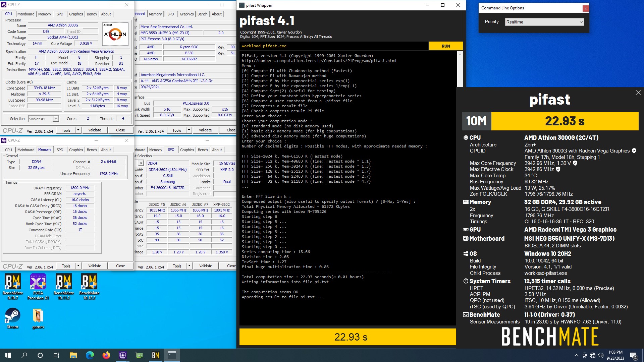The image size is (644, 362).
Task: Click verified shield beside Max Effective Clock
Action: click(558, 169)
